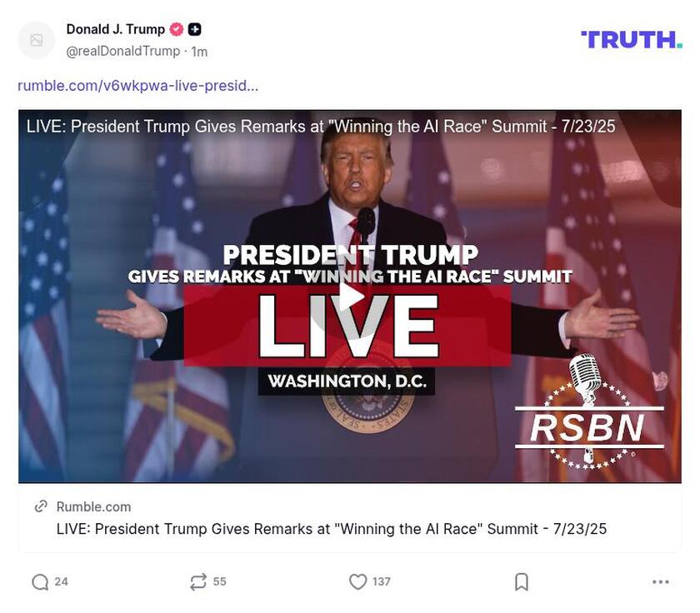
Task: Click the reply count showing 24
Action: 60,583
